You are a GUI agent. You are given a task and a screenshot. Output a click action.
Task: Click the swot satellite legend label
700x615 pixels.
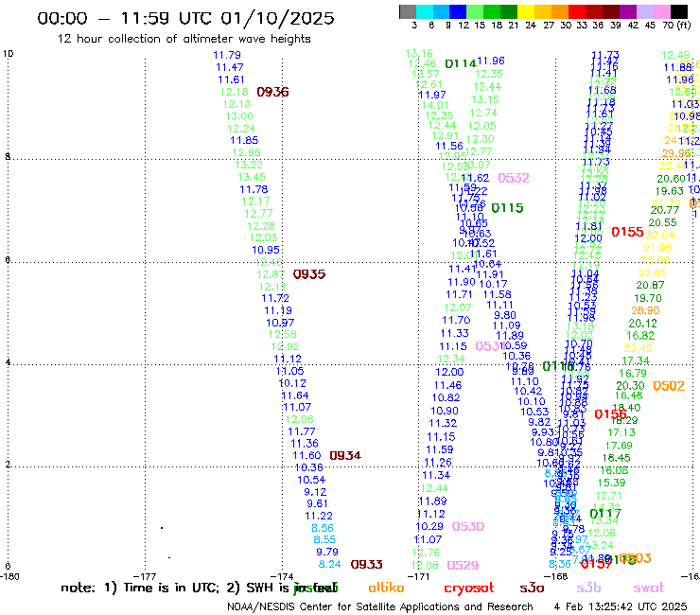pos(649,589)
